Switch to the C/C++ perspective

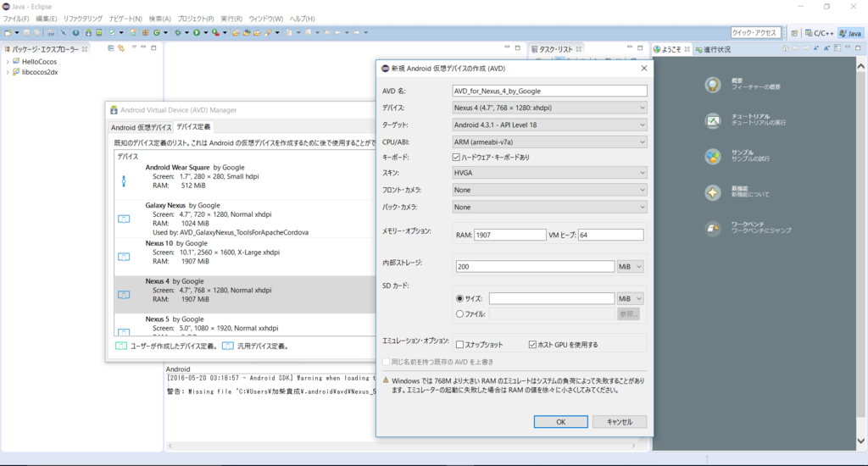click(x=819, y=33)
